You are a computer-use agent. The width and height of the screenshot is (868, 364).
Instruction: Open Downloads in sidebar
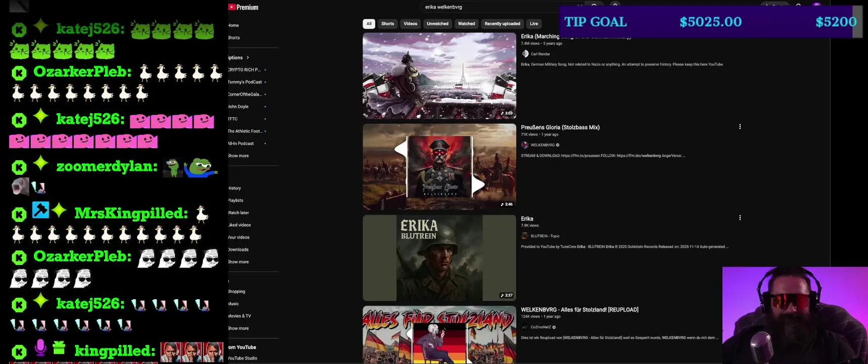(x=238, y=249)
